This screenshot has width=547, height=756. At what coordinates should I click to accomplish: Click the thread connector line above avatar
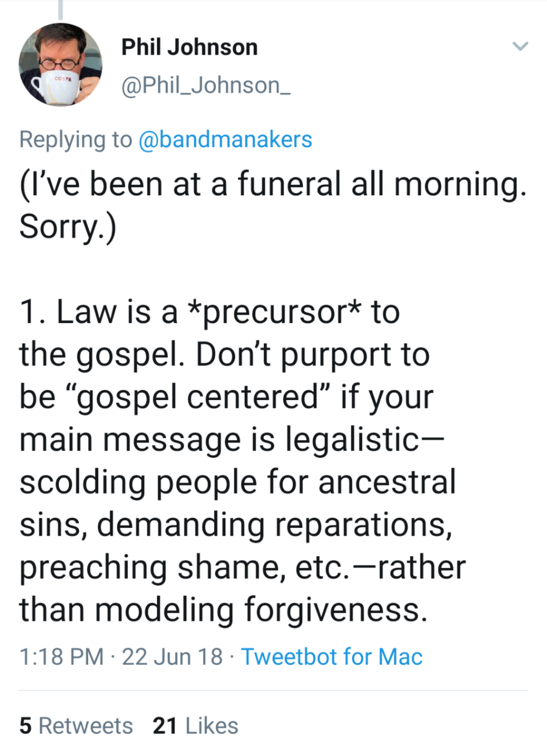coord(60,9)
